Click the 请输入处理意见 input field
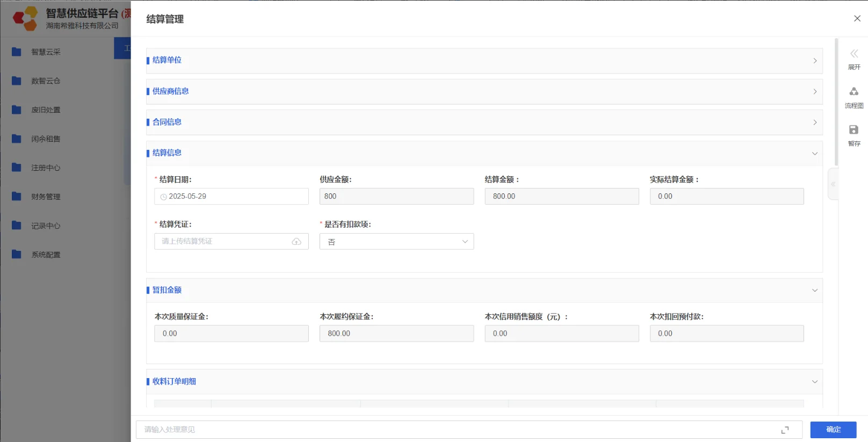 469,430
